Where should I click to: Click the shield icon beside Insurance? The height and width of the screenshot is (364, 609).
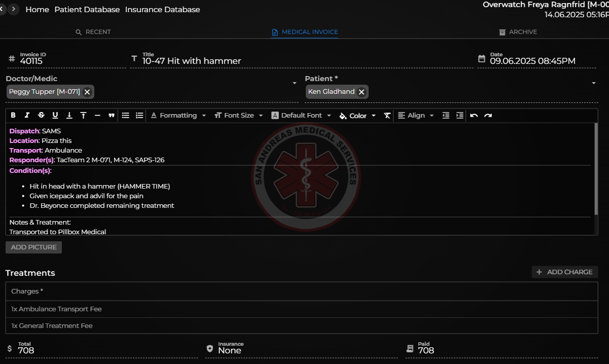click(x=210, y=349)
